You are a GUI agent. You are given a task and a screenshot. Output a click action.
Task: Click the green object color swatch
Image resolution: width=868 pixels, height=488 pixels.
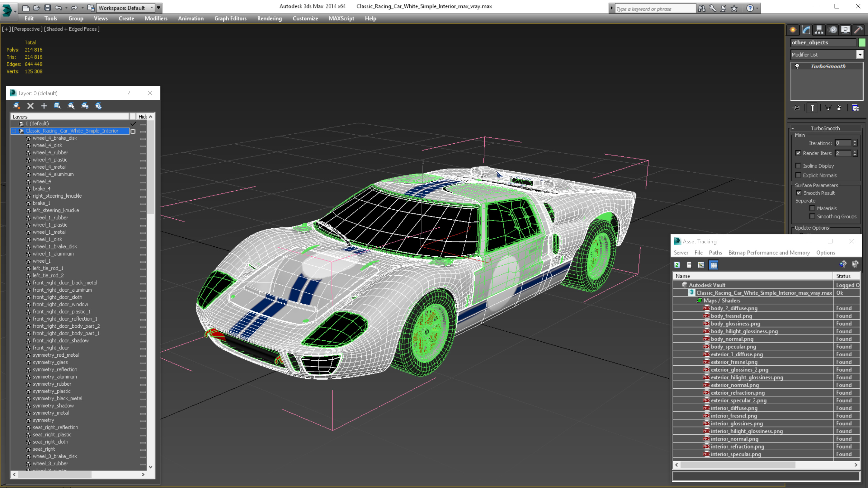(x=862, y=42)
